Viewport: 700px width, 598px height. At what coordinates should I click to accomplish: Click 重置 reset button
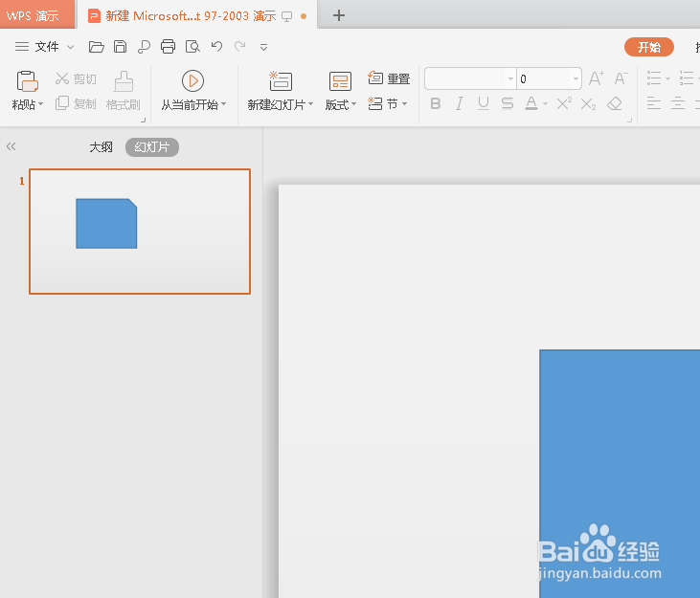click(x=389, y=78)
